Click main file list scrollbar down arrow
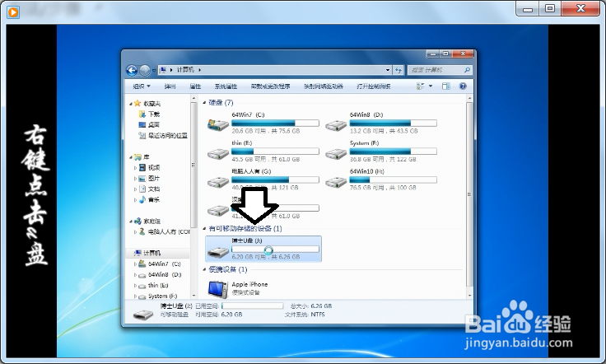 click(x=469, y=296)
